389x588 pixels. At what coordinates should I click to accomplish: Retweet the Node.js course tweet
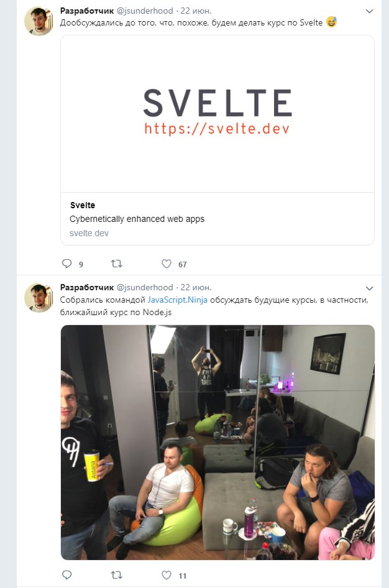coord(117,575)
